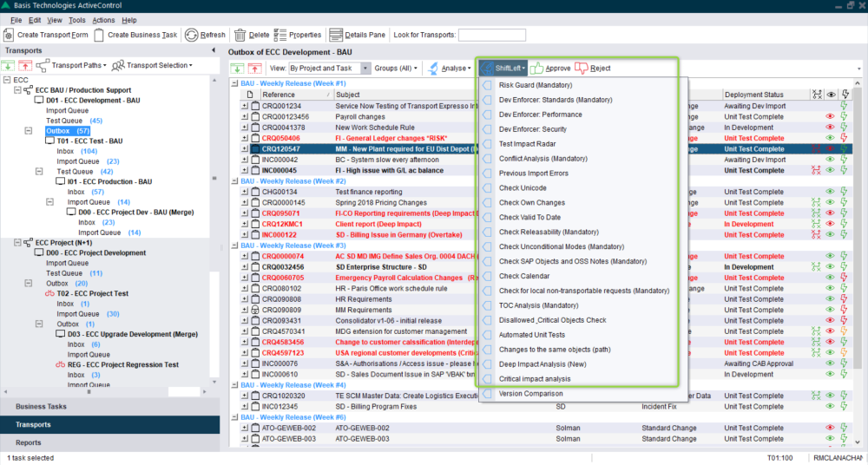
Task: Open the Tools menu in the menu bar
Action: [77, 19]
